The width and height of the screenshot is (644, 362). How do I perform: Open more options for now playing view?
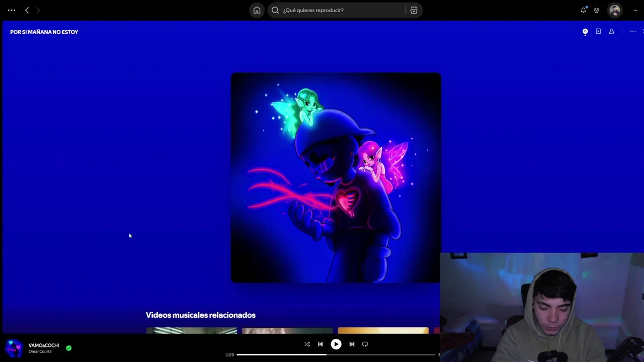coord(633,32)
